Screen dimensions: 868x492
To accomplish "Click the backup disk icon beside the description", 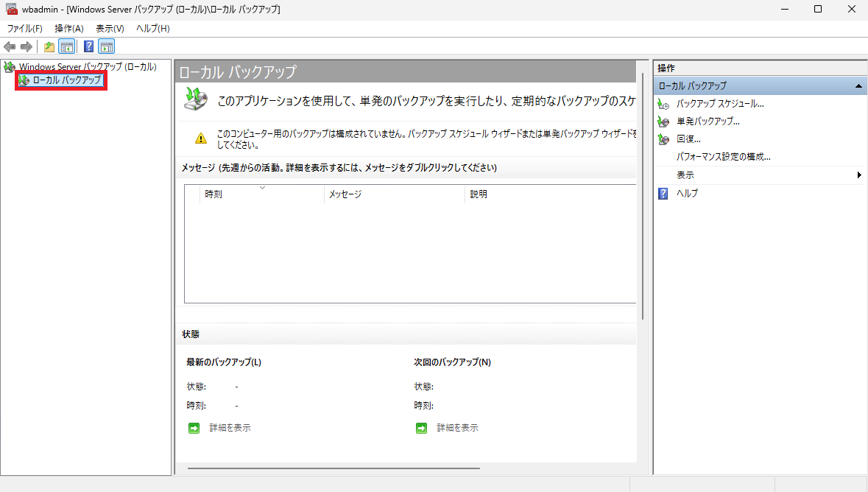I will [196, 99].
